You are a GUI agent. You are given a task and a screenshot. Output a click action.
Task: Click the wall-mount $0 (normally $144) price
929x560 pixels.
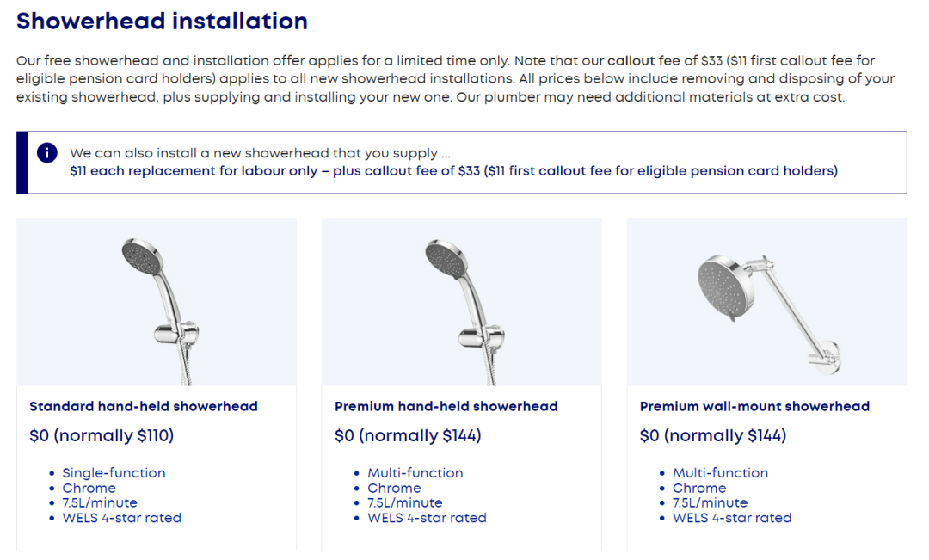coord(713,435)
